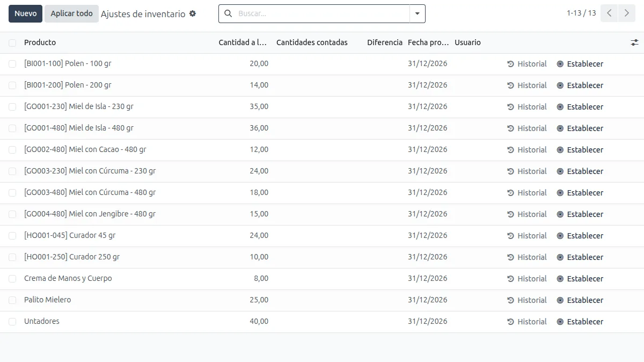Sort by the Cantidad a la mano column header
The height and width of the screenshot is (362, 644).
[x=243, y=42]
